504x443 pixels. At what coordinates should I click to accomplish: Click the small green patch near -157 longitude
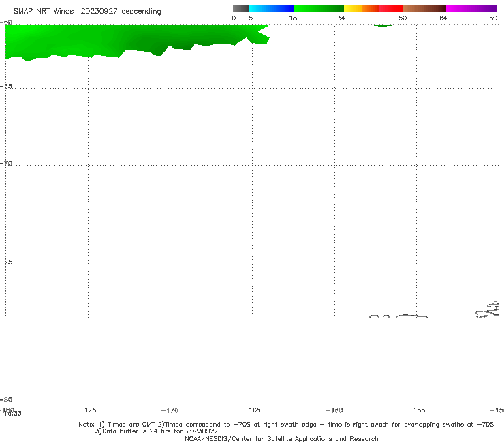point(383,25)
